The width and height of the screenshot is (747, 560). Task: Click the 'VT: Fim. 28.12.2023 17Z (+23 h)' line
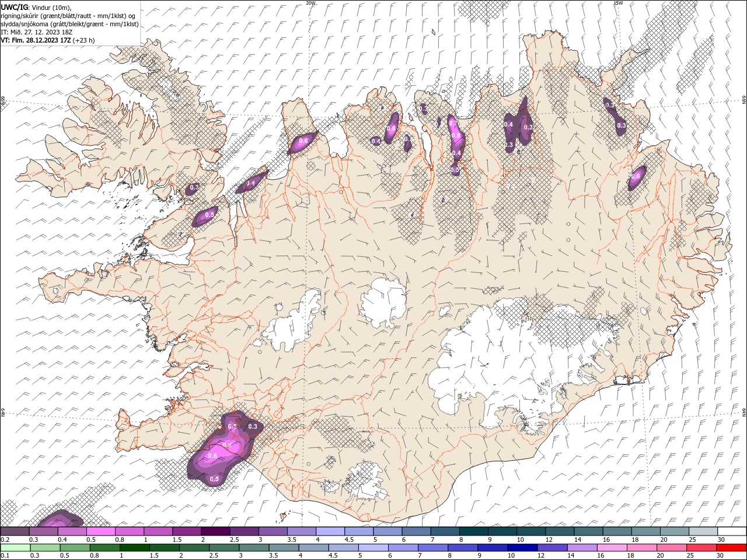[x=48, y=40]
